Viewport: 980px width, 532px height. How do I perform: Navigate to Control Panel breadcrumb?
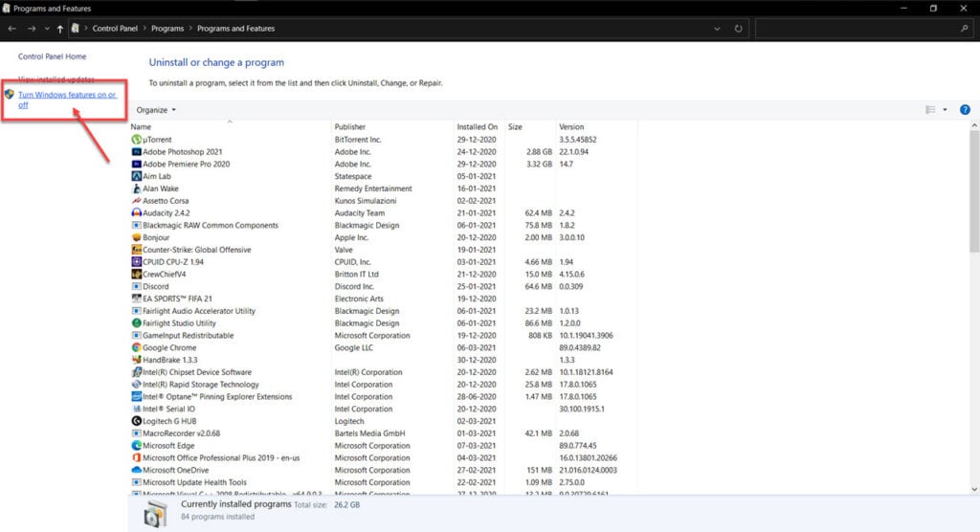click(115, 29)
